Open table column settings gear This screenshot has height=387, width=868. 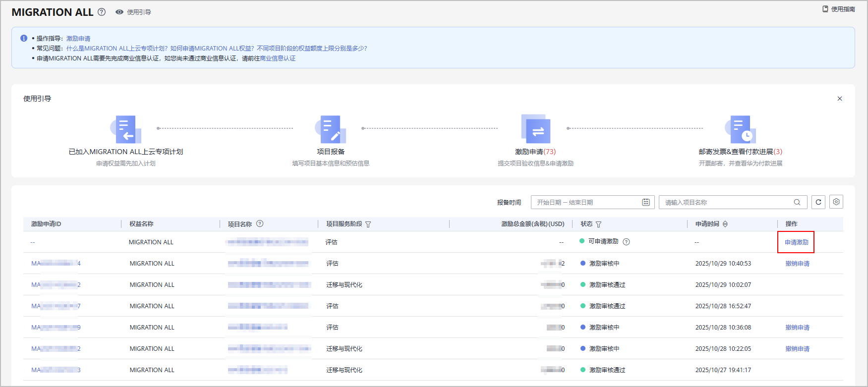click(x=836, y=202)
